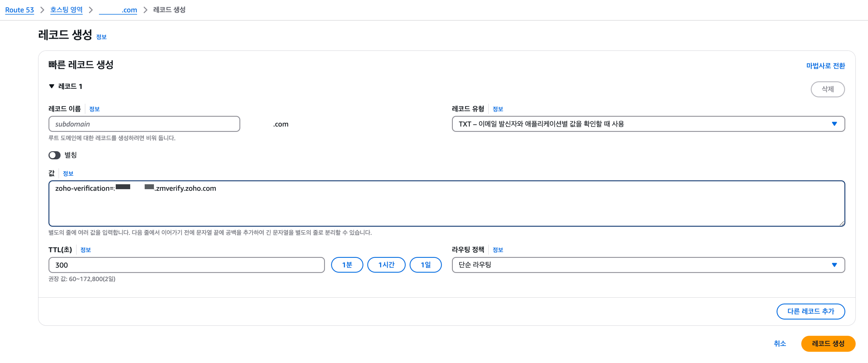Set TTL with the 1분 button
The image size is (868, 363).
point(347,265)
